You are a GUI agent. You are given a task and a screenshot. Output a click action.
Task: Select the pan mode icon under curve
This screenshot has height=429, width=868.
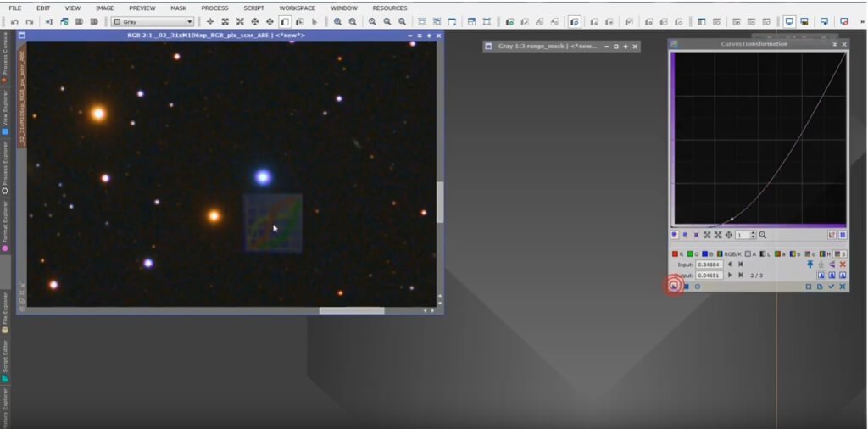(x=729, y=235)
